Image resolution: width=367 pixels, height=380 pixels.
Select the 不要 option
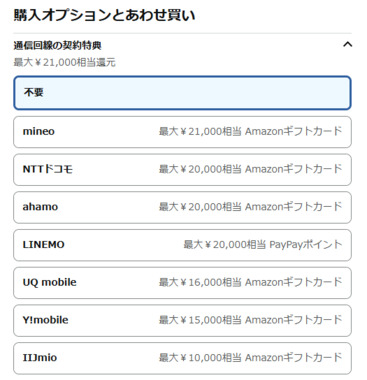click(x=182, y=93)
